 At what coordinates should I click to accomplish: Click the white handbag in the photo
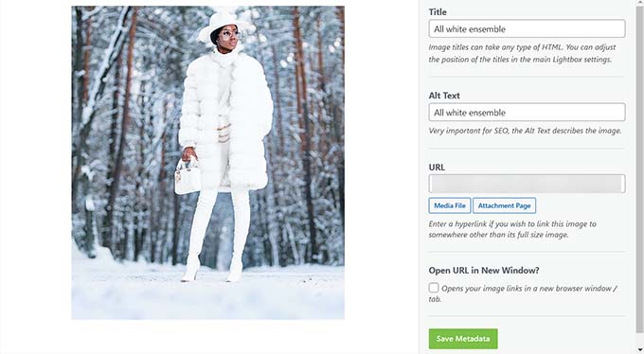(188, 177)
